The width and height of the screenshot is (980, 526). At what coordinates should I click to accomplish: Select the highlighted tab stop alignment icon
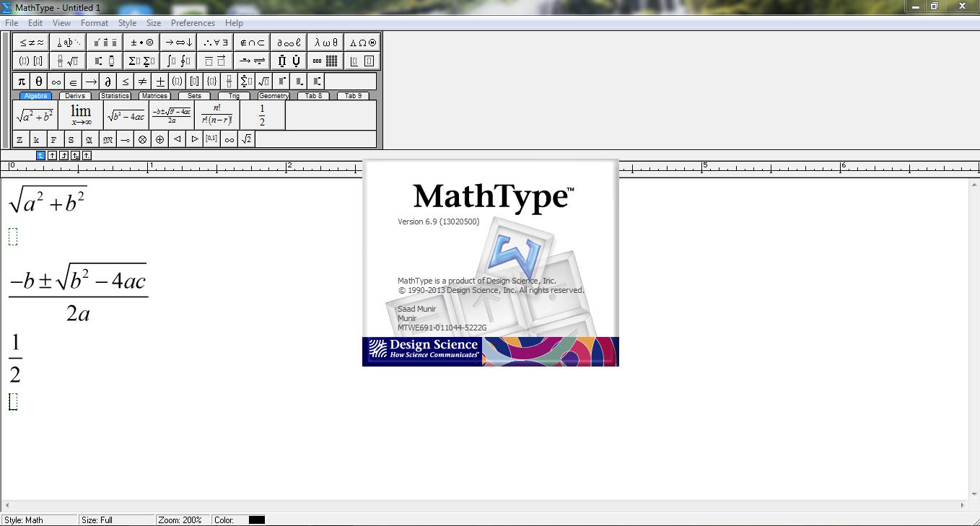pos(41,155)
